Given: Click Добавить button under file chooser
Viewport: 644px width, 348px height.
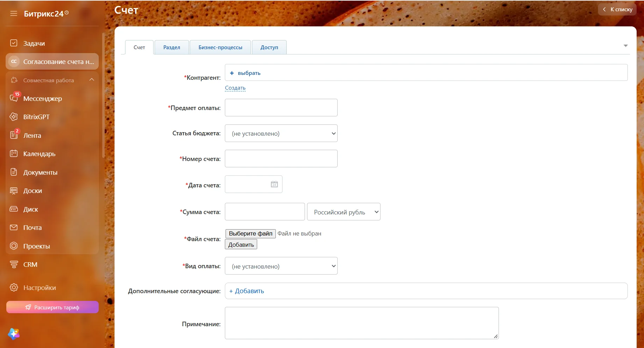Looking at the screenshot, I should pos(241,245).
